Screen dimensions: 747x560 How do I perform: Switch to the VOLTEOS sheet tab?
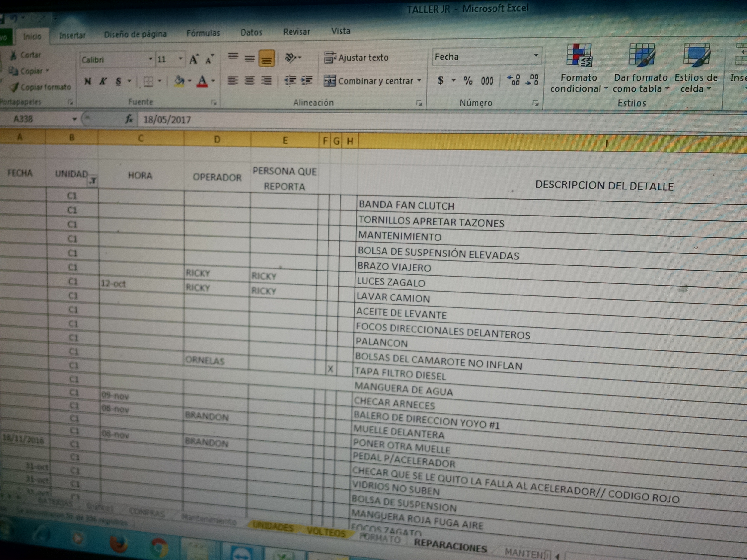coord(326,532)
